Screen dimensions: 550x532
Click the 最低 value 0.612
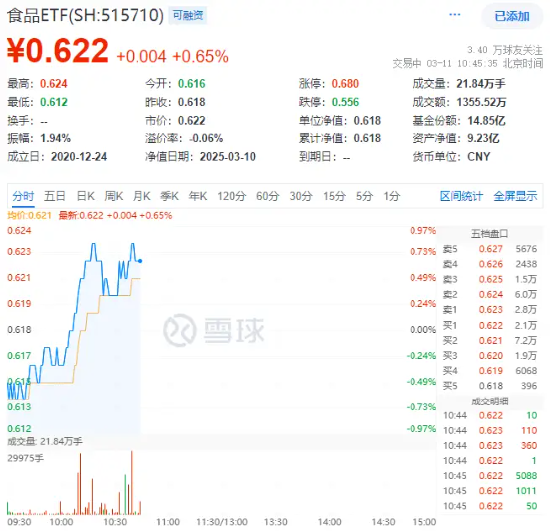[53, 102]
